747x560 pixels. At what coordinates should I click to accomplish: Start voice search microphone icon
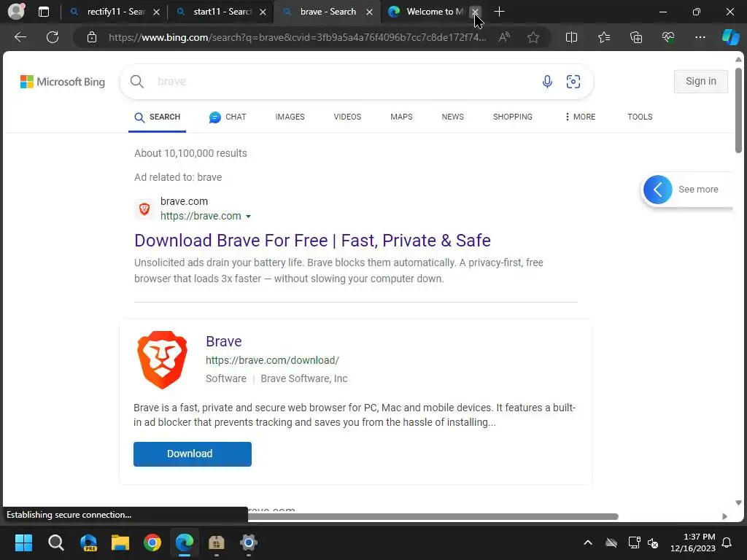coord(547,82)
